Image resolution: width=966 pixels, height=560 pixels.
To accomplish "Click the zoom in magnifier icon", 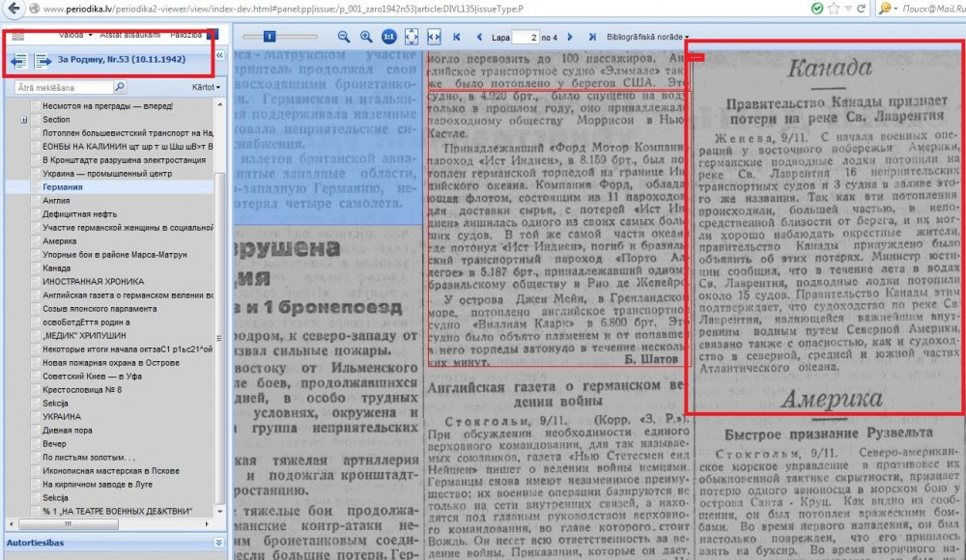I will 366,37.
